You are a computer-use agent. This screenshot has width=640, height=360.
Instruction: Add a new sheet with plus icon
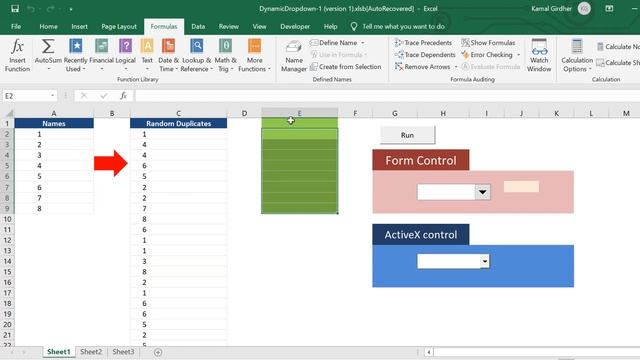click(x=158, y=352)
